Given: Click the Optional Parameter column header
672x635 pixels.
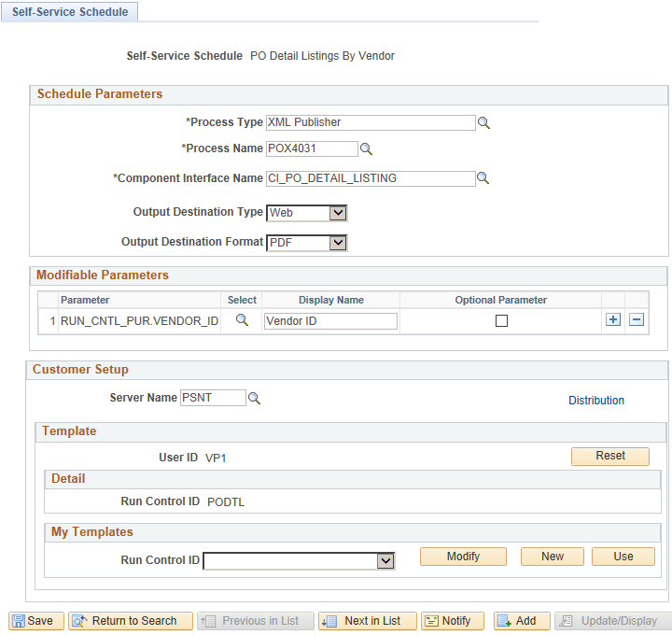Looking at the screenshot, I should point(500,300).
